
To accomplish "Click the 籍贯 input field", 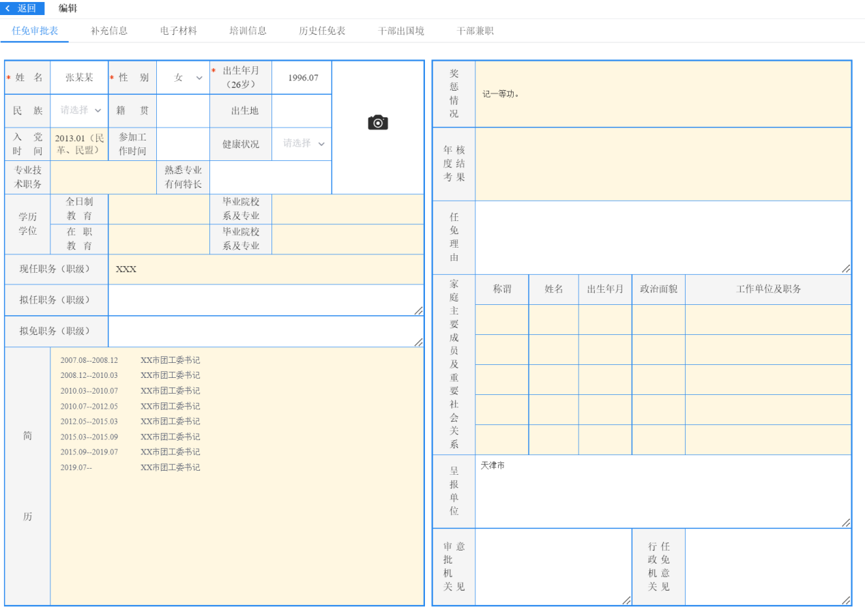I will coord(183,111).
